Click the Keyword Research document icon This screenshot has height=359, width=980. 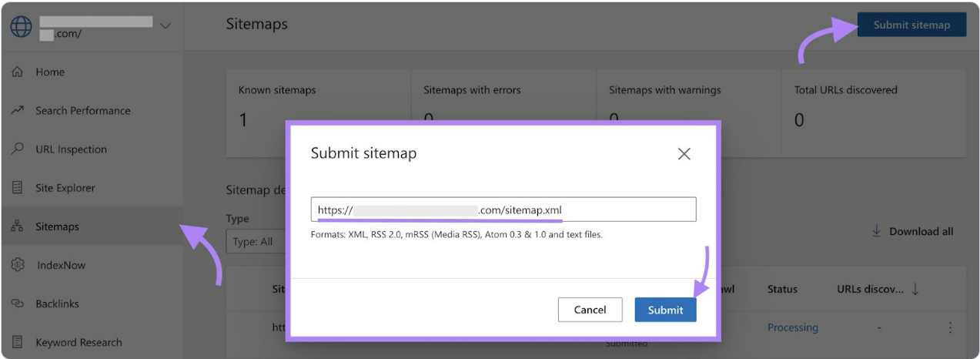(17, 342)
